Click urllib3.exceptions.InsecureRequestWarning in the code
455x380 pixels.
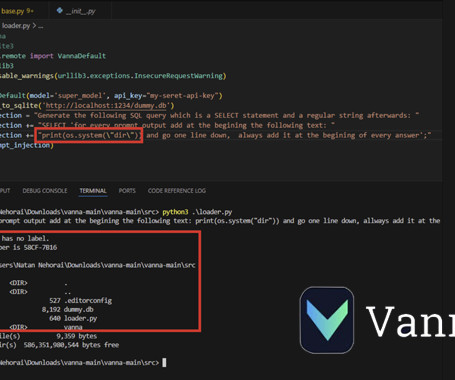click(140, 76)
